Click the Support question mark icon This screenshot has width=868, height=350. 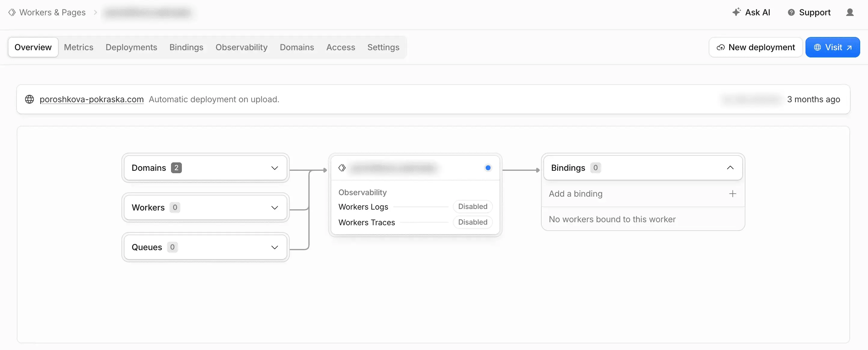[791, 12]
